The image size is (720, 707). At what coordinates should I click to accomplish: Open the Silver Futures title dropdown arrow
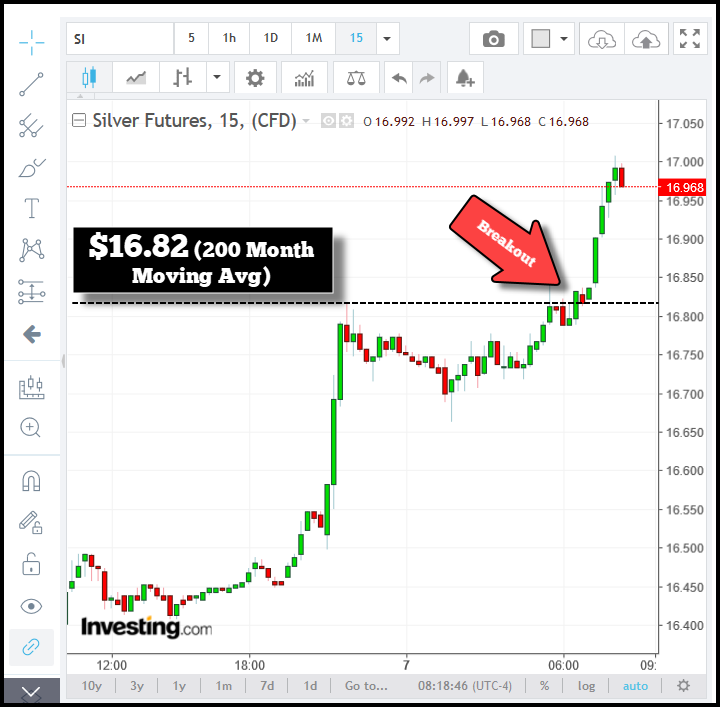[x=306, y=121]
